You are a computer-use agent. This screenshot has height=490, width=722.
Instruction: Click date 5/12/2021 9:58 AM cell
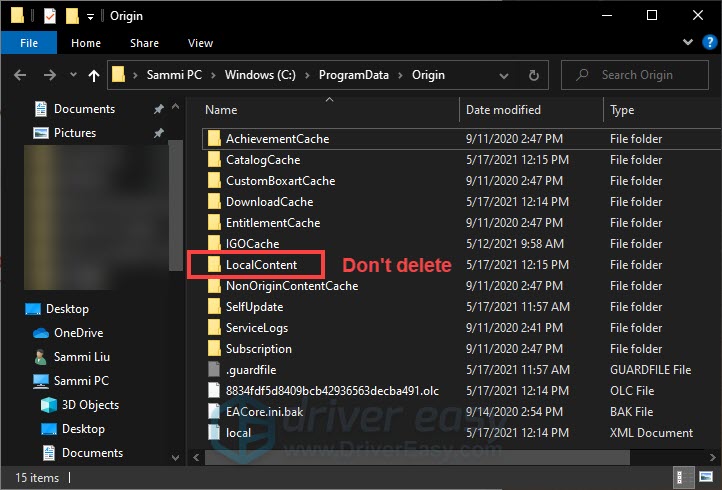515,244
